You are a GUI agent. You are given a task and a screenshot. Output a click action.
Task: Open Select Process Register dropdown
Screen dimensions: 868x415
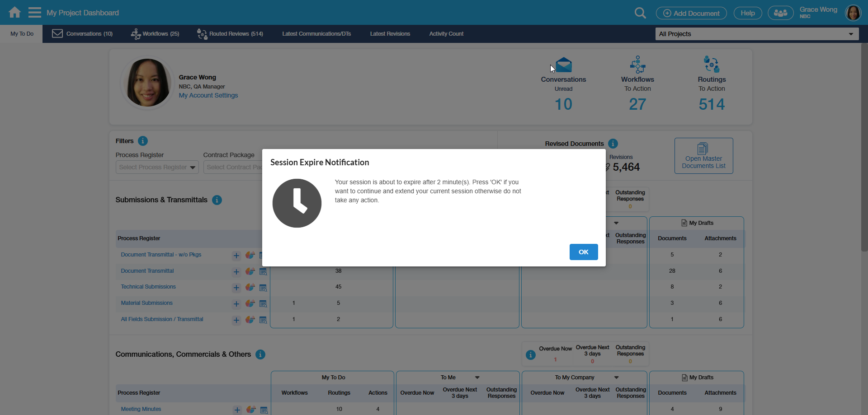157,167
